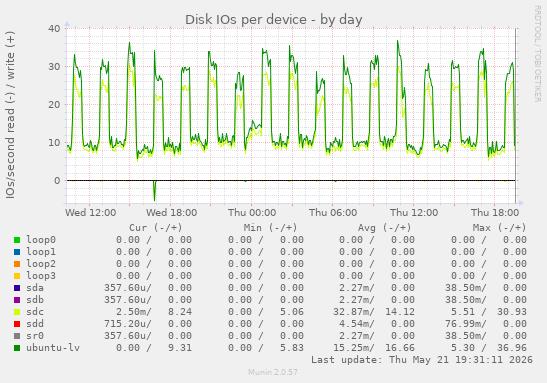Select the loop3 legend label

[41, 276]
